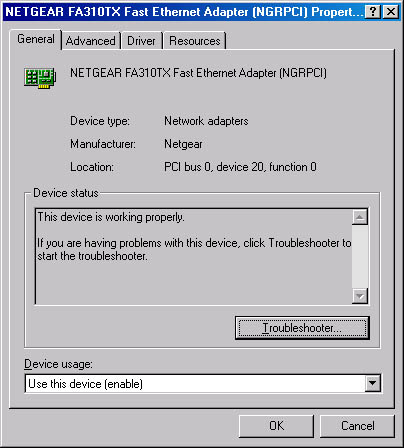Image resolution: width=404 pixels, height=448 pixels.
Task: Click the device status scroll down arrow
Action: click(360, 296)
